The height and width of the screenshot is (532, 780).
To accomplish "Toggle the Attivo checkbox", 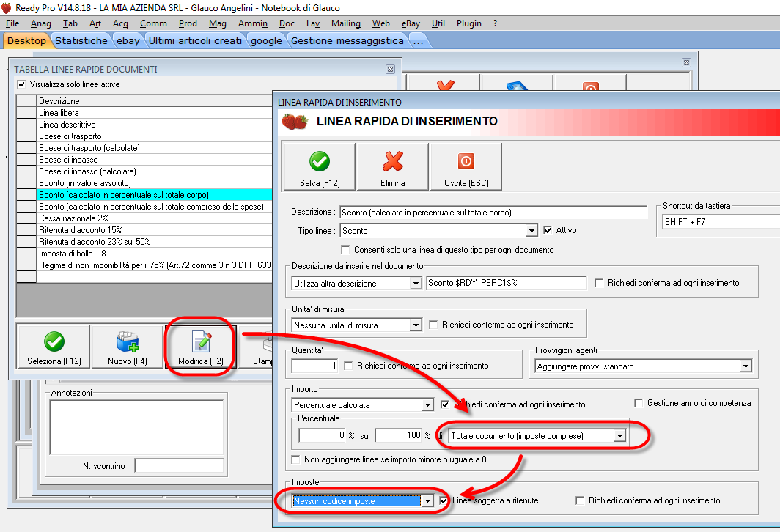I will [x=548, y=230].
